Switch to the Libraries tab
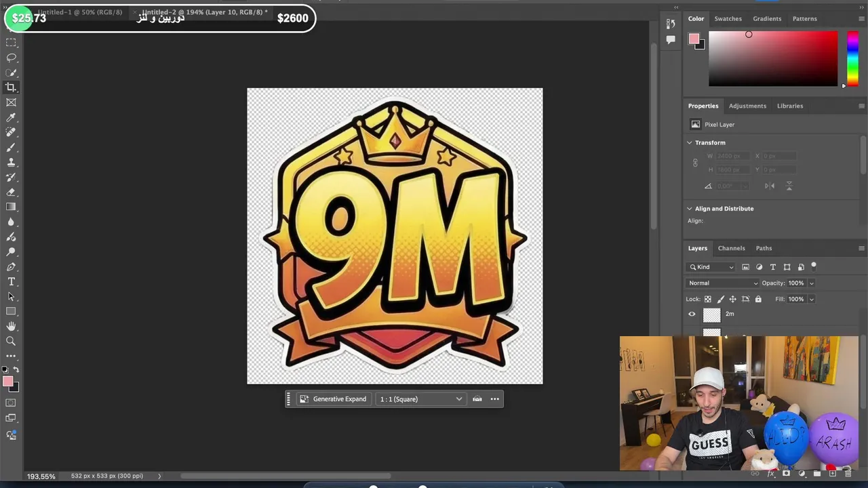This screenshot has height=488, width=868. click(790, 106)
